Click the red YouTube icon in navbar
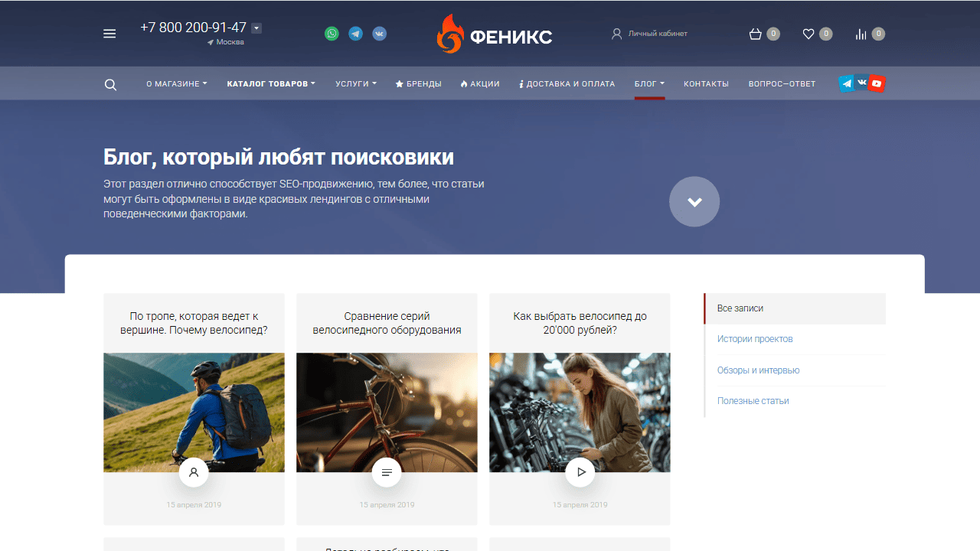The image size is (980, 551). point(877,83)
